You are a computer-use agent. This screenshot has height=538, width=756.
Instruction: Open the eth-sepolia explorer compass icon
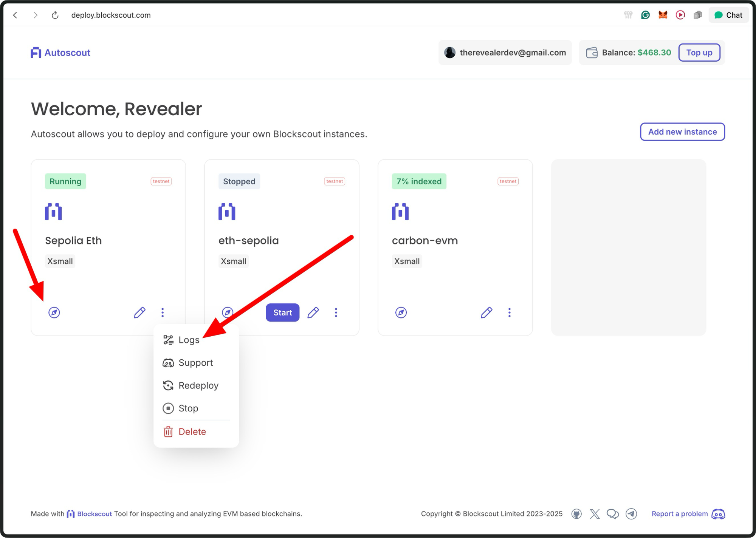228,312
